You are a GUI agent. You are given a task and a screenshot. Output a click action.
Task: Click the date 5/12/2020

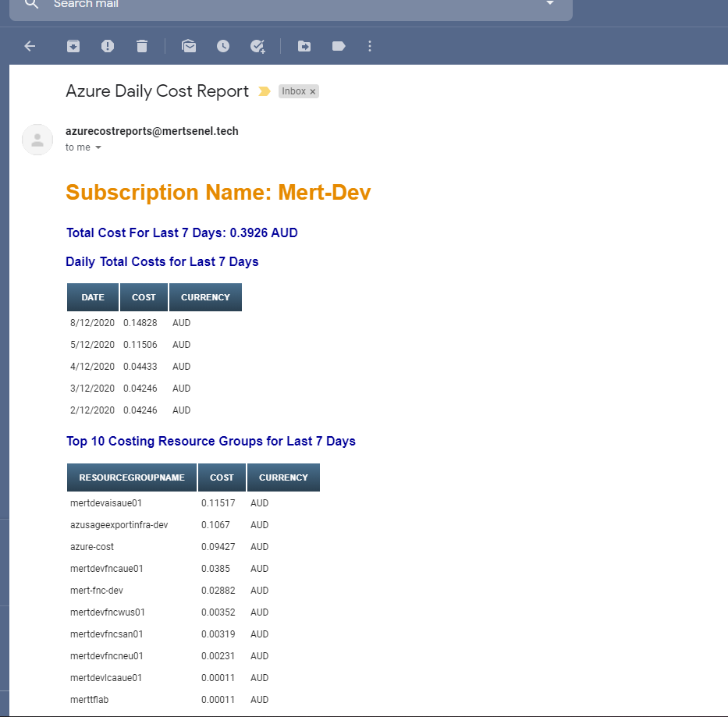(92, 345)
